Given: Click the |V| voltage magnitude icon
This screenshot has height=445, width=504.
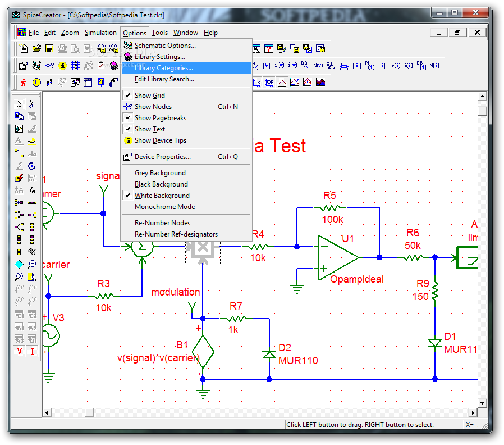Looking at the screenshot, I should [267, 66].
